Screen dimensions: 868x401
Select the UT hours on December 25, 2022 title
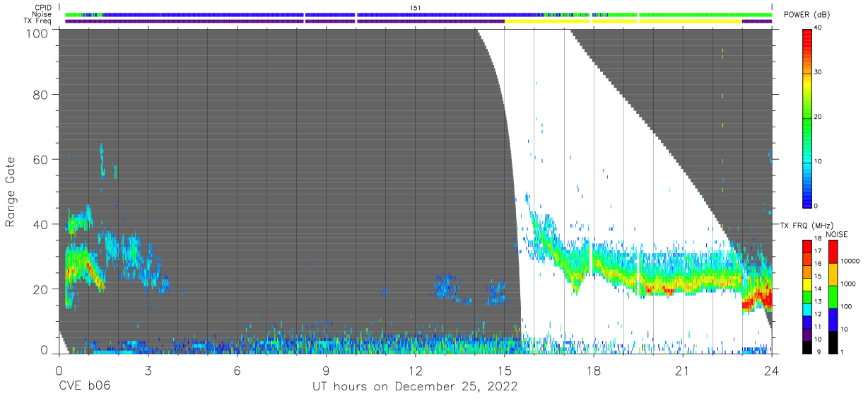(415, 387)
